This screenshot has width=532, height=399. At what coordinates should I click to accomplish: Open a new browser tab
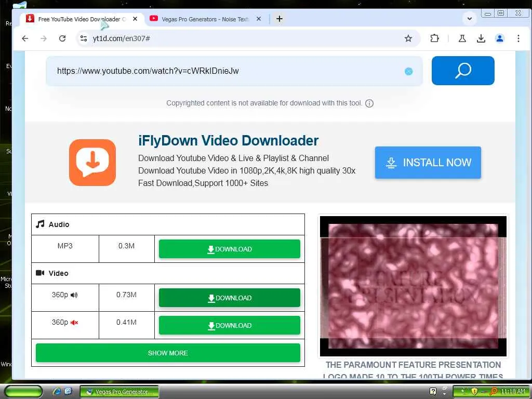coord(279,19)
